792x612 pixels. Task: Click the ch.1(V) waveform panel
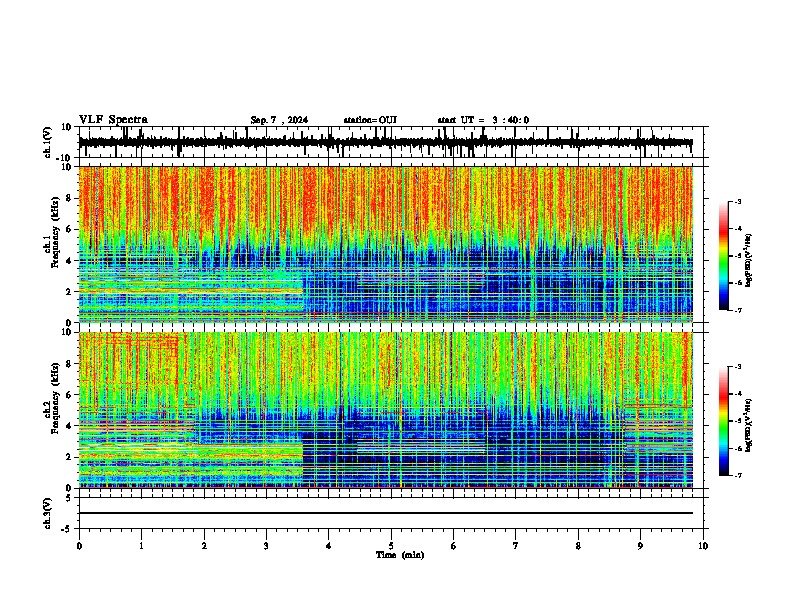[x=390, y=142]
